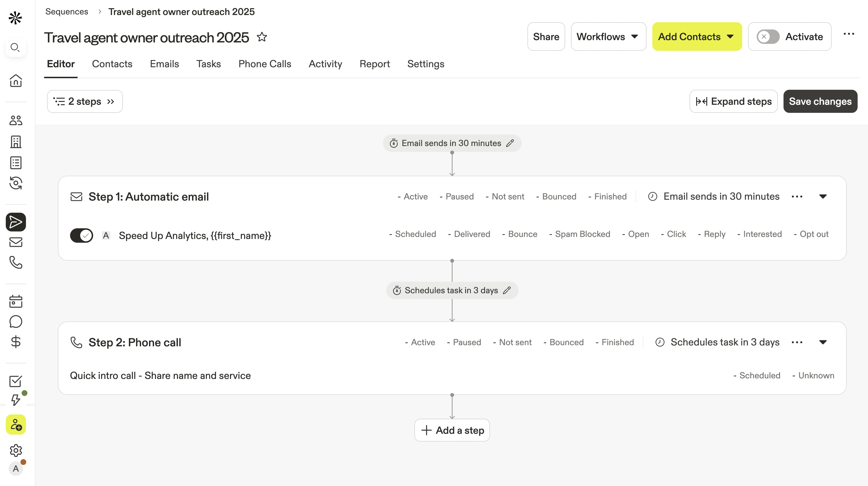The image size is (868, 486).
Task: Open the search icon in the sidebar
Action: click(16, 47)
